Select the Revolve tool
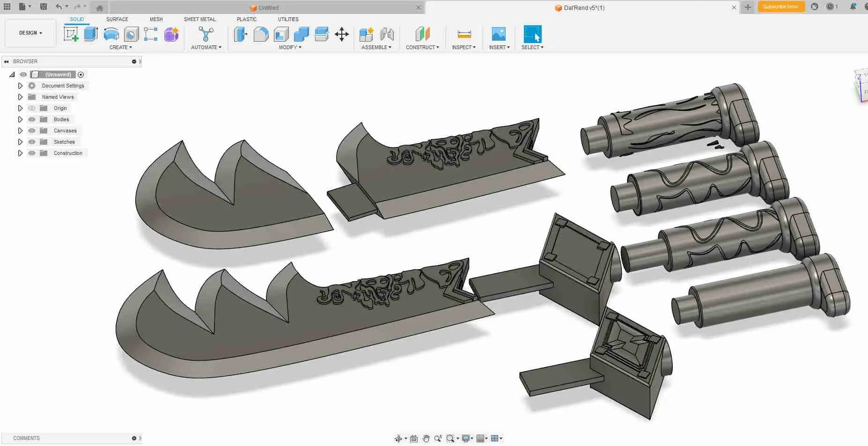Screen dimensions: 868x446 click(x=111, y=34)
